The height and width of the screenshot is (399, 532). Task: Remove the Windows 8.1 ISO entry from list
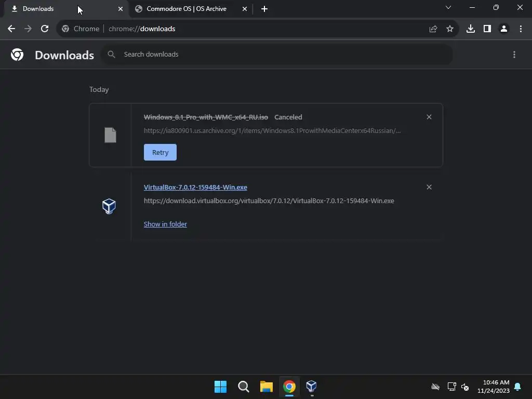pyautogui.click(x=429, y=117)
